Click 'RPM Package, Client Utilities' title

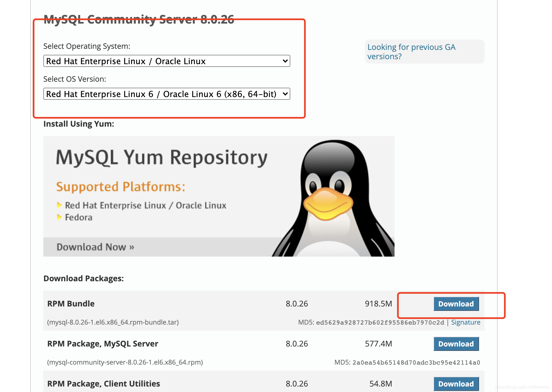[x=103, y=384]
